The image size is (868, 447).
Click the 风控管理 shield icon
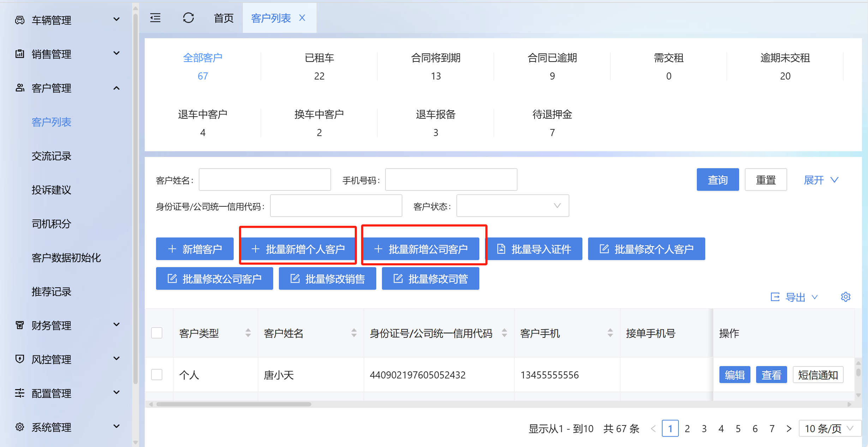pos(20,359)
